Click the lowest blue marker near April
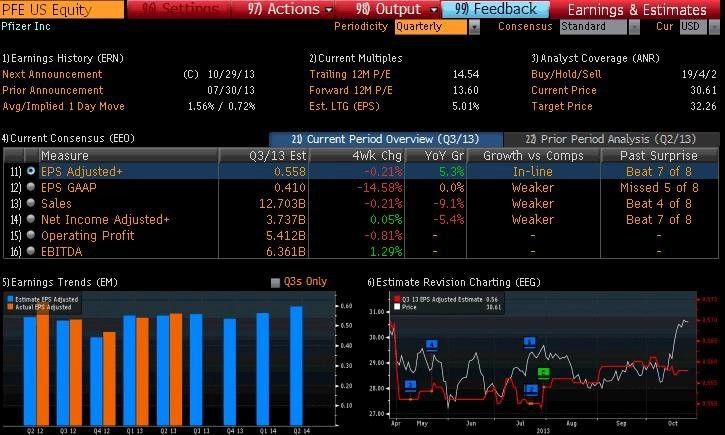The width and height of the screenshot is (725, 435). tap(410, 385)
